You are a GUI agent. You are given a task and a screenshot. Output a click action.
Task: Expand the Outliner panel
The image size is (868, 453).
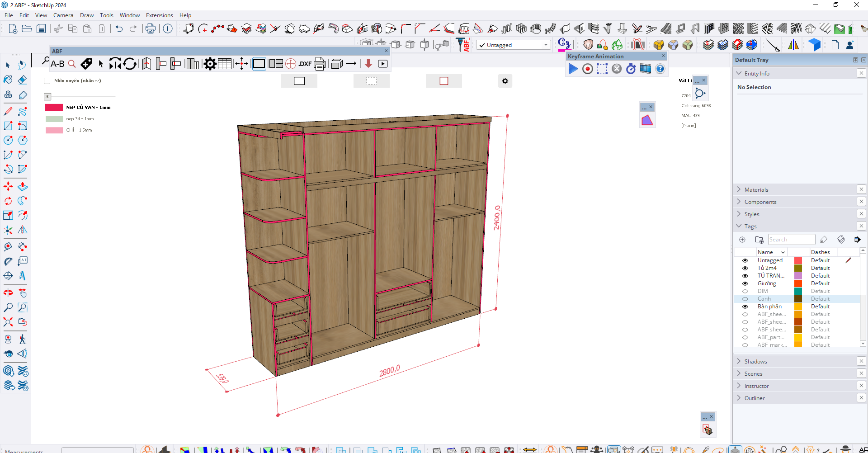[755, 398]
